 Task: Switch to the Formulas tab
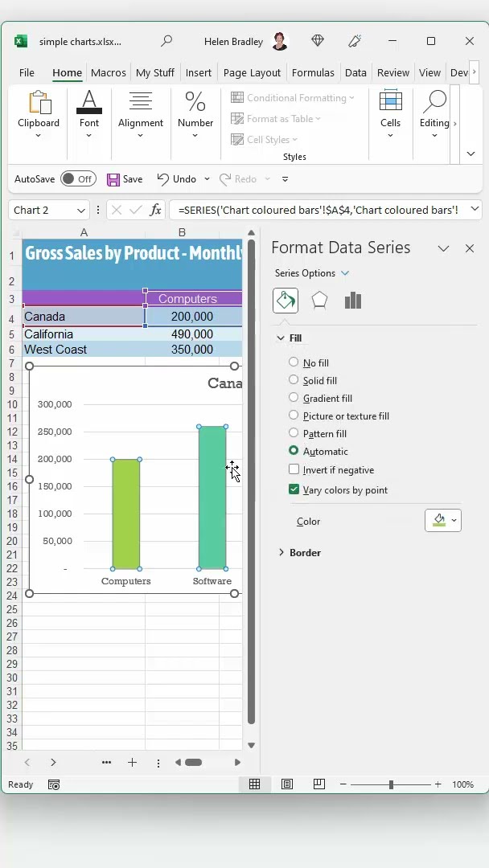click(x=313, y=72)
